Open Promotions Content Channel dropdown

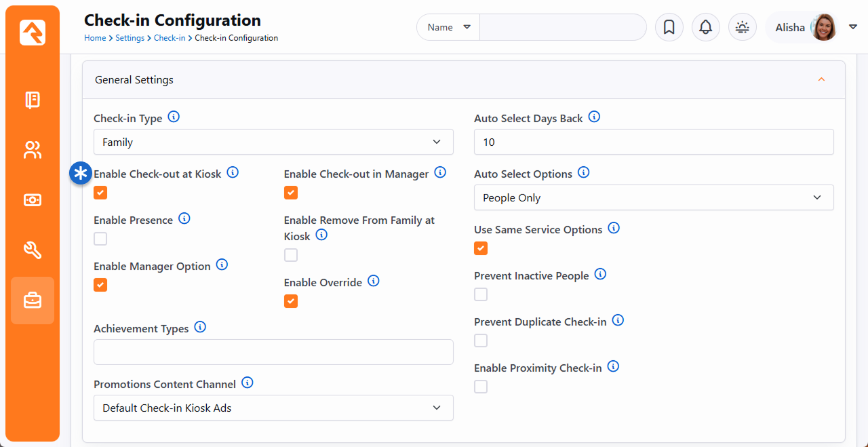point(273,408)
